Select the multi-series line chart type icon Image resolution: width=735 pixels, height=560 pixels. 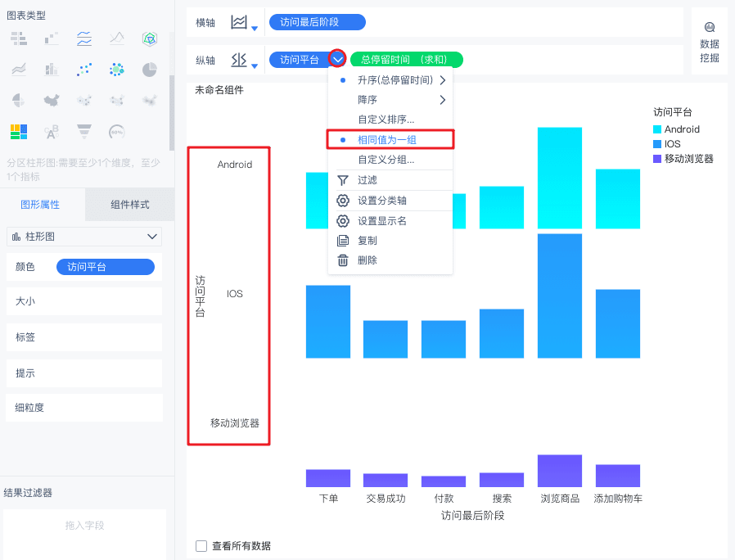[117, 38]
